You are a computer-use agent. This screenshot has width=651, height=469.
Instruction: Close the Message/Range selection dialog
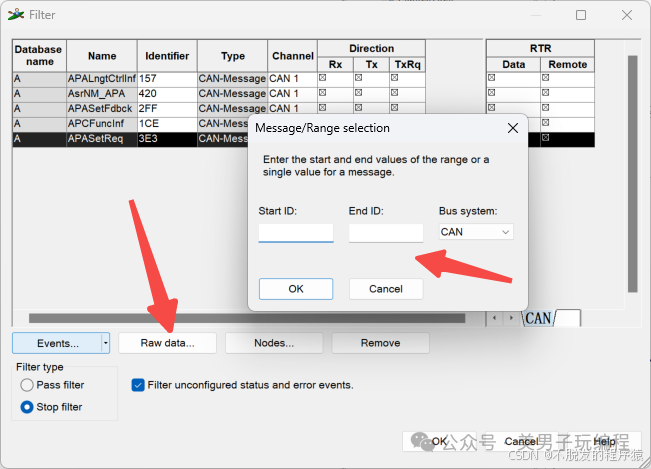point(513,128)
